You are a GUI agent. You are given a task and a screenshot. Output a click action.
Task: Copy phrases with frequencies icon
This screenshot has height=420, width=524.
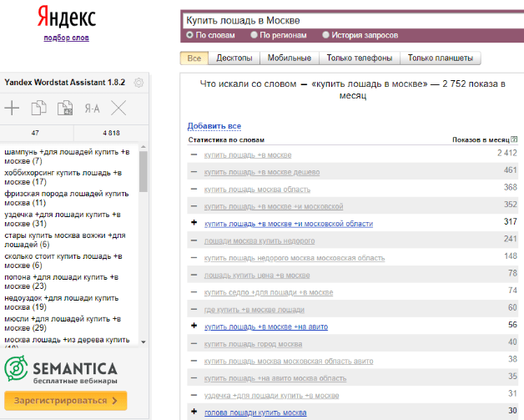(65, 108)
